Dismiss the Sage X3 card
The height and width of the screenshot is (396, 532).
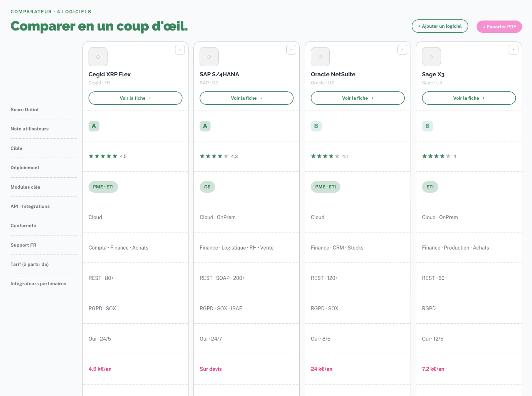pyautogui.click(x=513, y=50)
